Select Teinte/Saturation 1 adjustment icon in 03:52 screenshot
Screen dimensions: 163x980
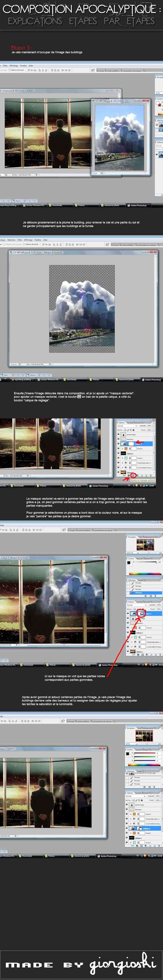point(135,642)
